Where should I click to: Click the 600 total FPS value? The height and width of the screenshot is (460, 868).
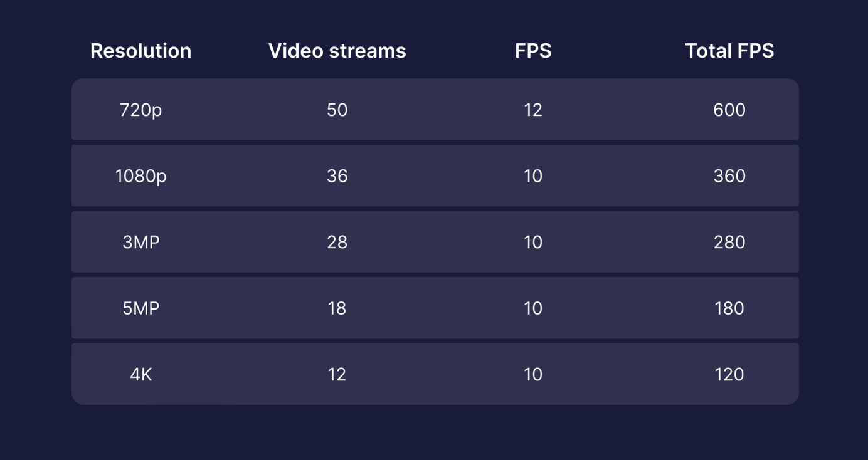coord(729,110)
